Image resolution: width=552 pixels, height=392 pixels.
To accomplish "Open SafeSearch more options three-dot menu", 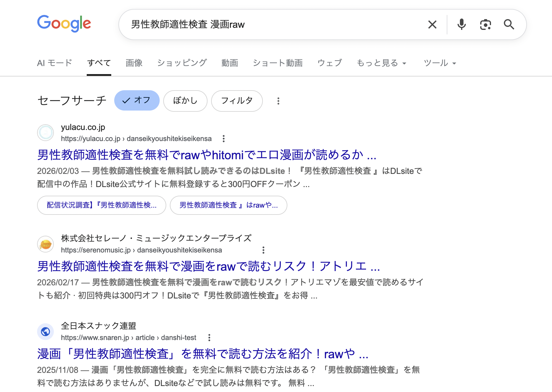I will tap(278, 101).
